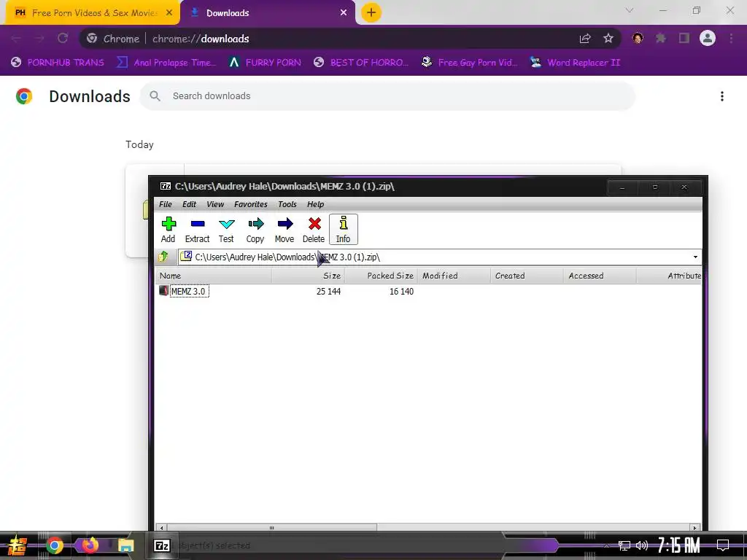Screen dimensions: 747x560
Task: Click the left scroll arrow in 7-Zip
Action: point(161,528)
